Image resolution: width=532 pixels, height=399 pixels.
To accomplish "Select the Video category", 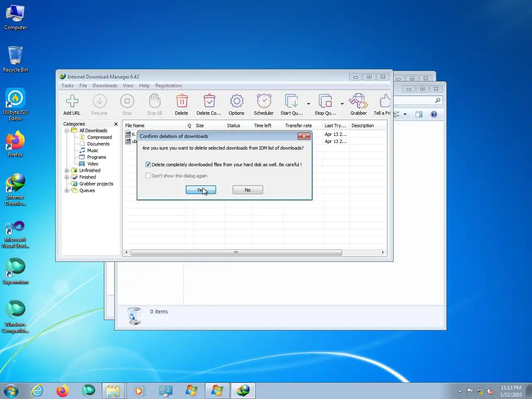I will pos(93,164).
